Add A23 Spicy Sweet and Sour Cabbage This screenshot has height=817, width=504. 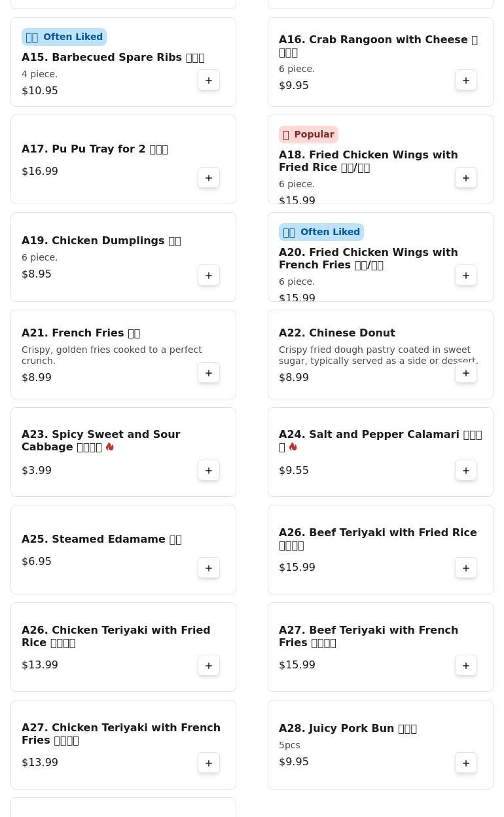(x=209, y=471)
